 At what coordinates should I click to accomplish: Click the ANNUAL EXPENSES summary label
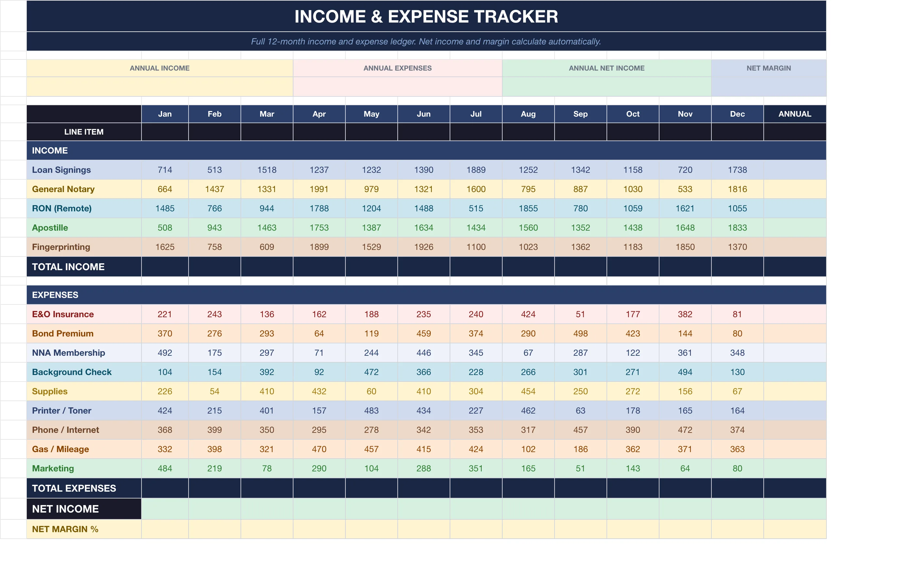(397, 68)
